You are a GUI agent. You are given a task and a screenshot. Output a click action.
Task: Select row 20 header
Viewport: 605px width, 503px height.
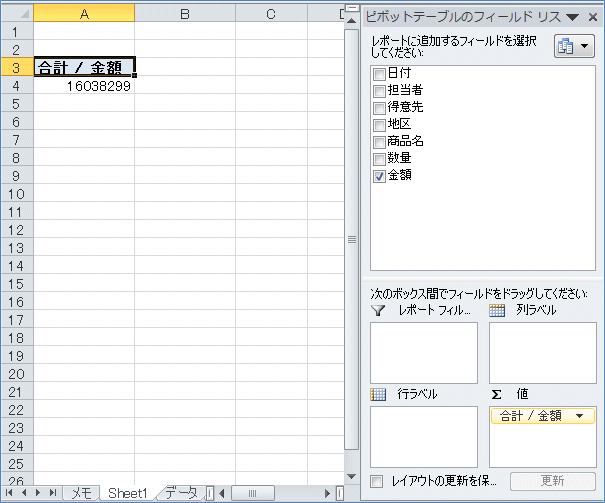[17, 374]
